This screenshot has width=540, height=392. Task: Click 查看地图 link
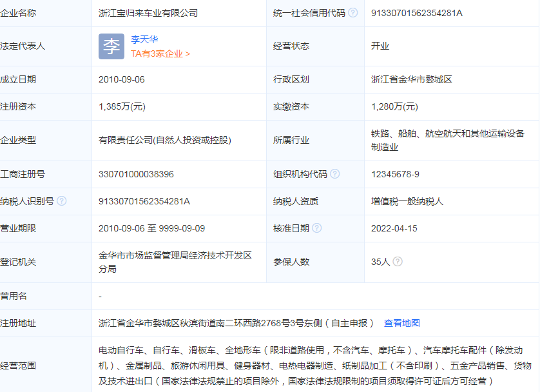click(x=402, y=323)
